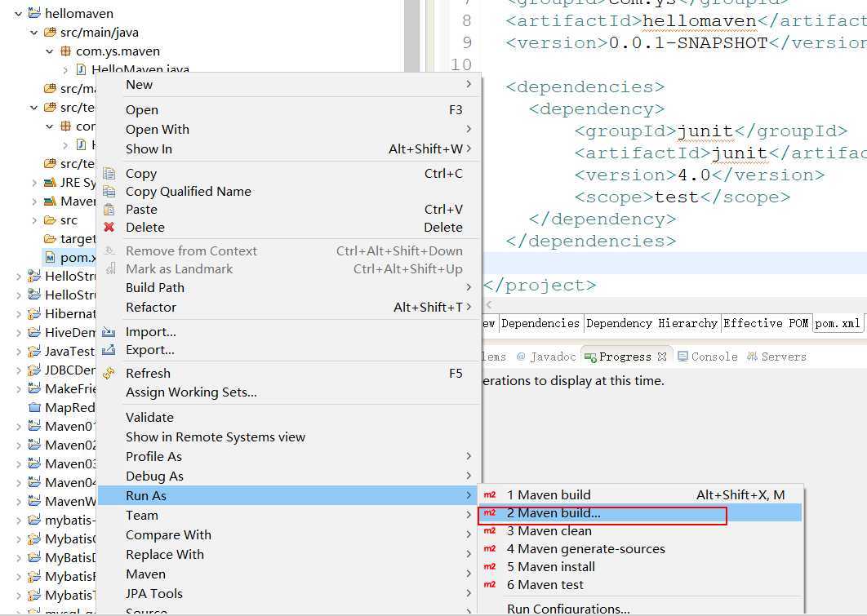Viewport: 867px width, 616px height.
Task: Click the target folder icon
Action: click(x=50, y=239)
